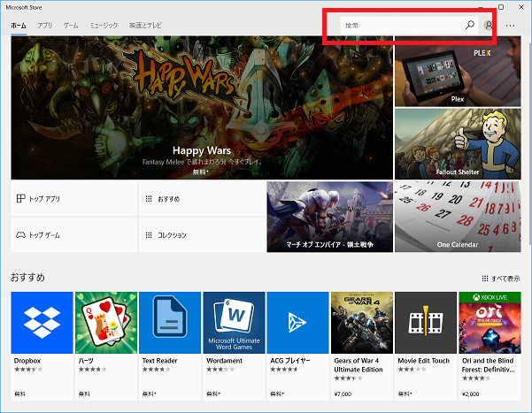This screenshot has width=532, height=413.
Task: Switch to the ゲーム tab
Action: pyautogui.click(x=71, y=26)
